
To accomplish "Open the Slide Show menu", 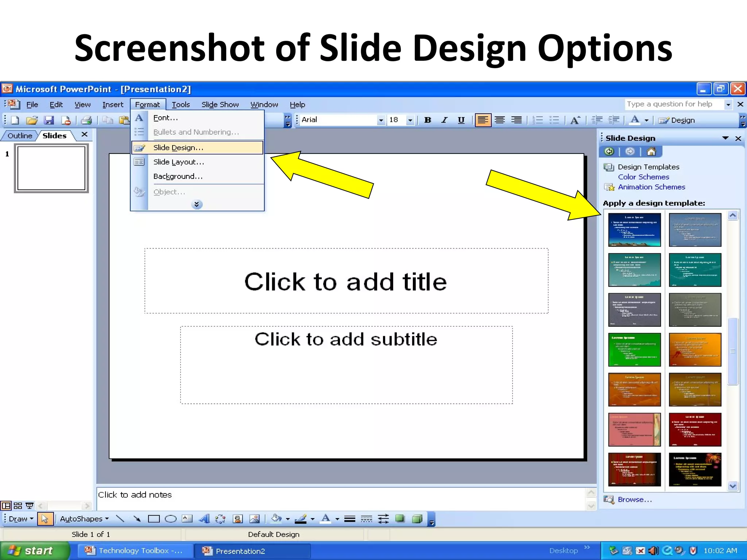I will 220,105.
